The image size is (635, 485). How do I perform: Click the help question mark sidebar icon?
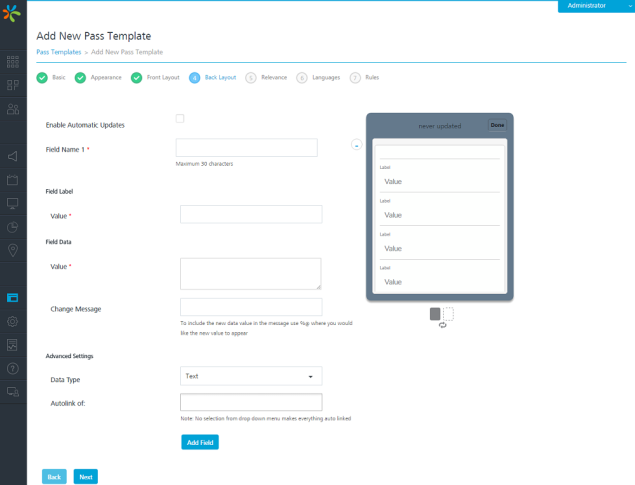point(13,368)
